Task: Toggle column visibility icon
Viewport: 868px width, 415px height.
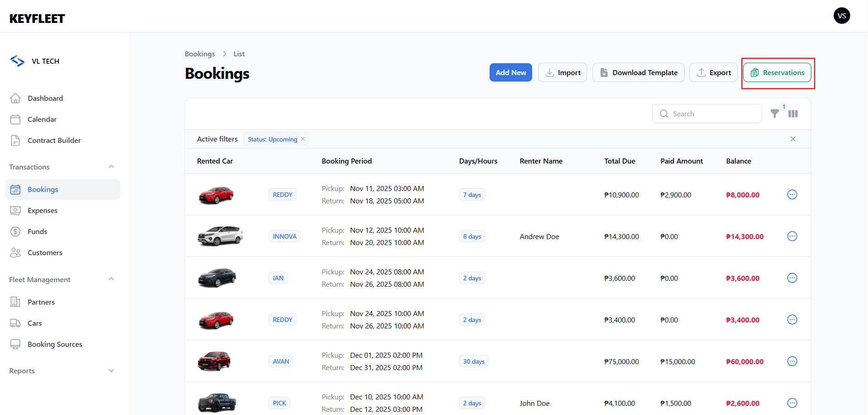Action: 793,114
